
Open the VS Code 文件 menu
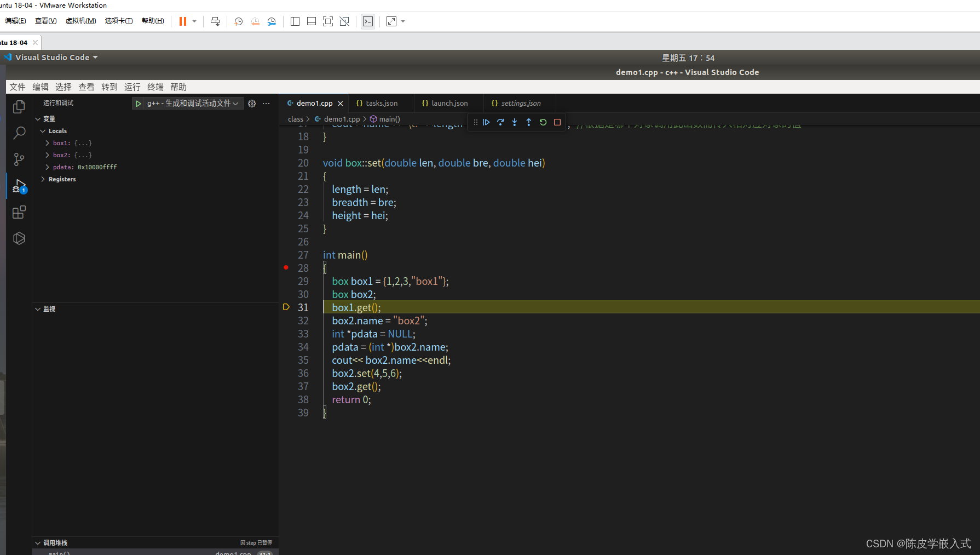[18, 87]
